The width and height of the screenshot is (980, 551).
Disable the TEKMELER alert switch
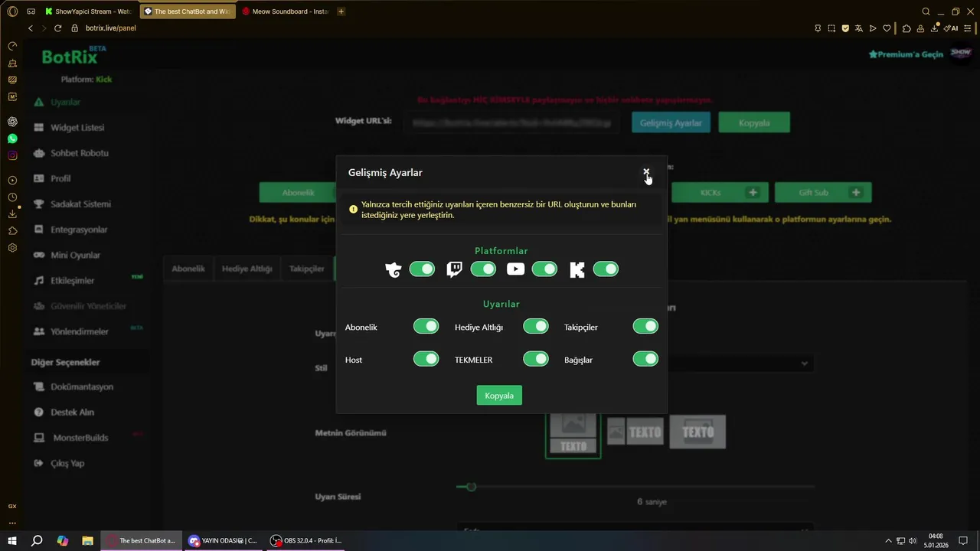536,359
